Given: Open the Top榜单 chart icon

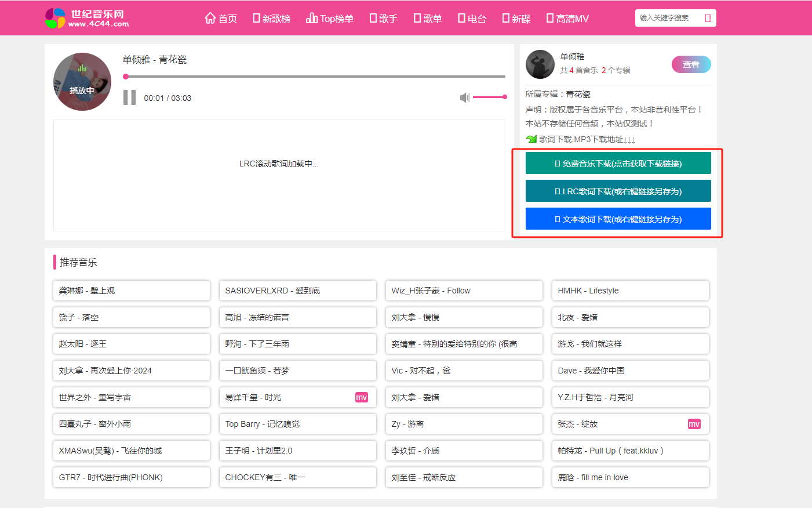Looking at the screenshot, I should click(312, 18).
